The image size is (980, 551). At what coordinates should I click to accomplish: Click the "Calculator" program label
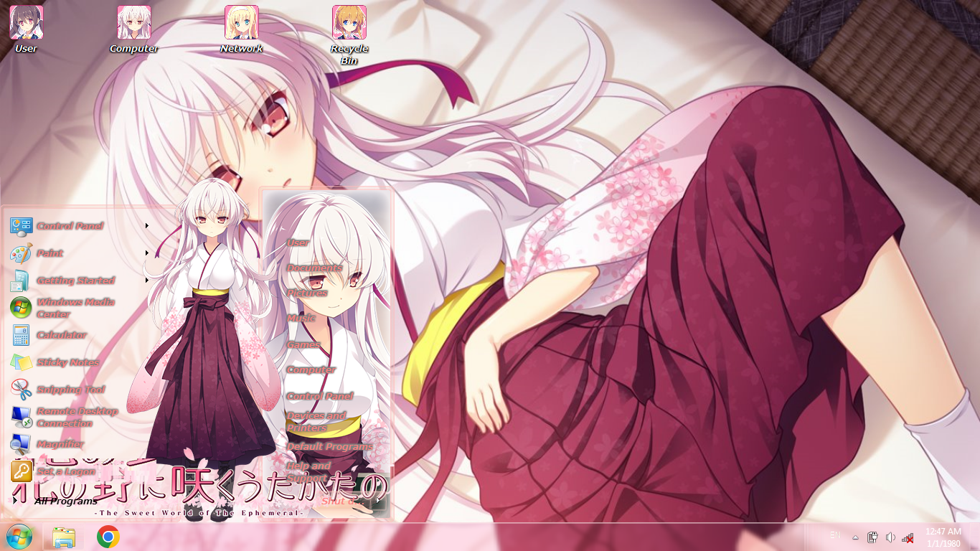pyautogui.click(x=62, y=335)
